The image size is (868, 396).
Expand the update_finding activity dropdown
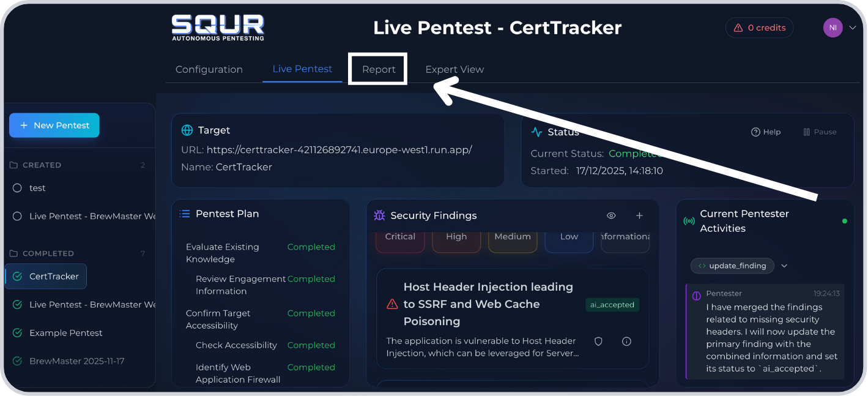(784, 266)
